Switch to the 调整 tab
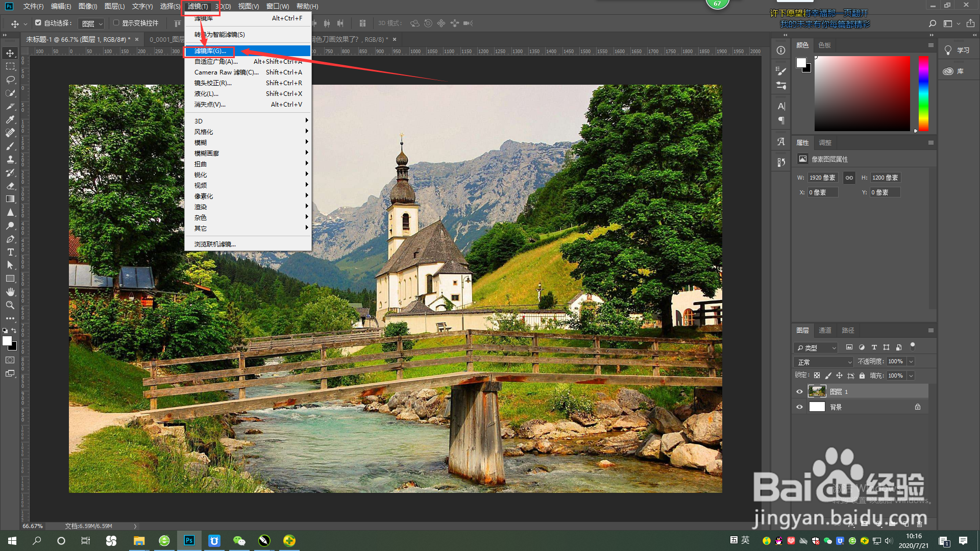This screenshot has height=551, width=980. tap(825, 142)
